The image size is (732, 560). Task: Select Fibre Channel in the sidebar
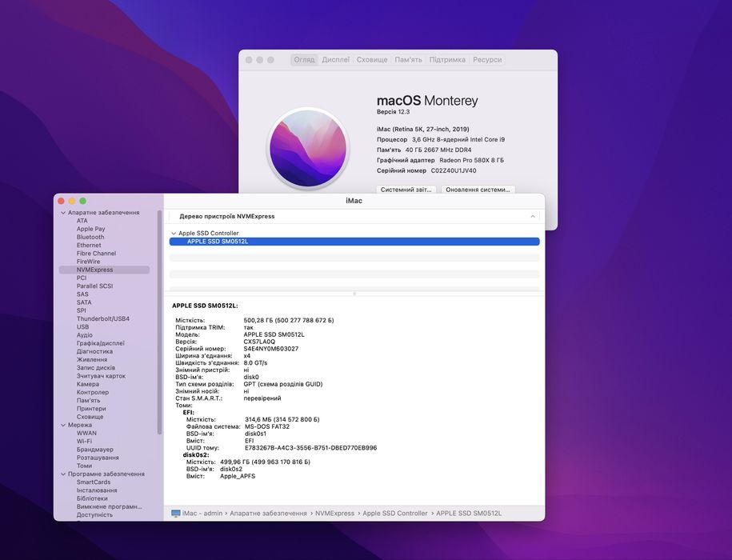pyautogui.click(x=96, y=254)
